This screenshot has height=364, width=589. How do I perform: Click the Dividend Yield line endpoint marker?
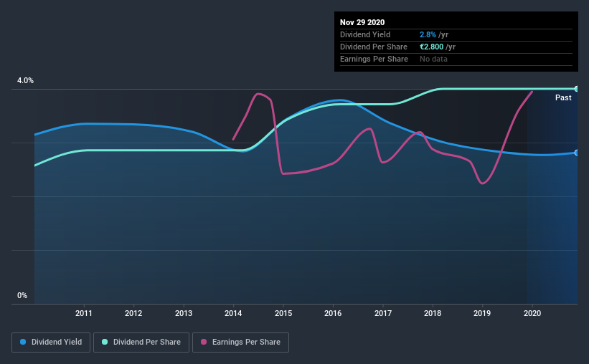(x=576, y=153)
